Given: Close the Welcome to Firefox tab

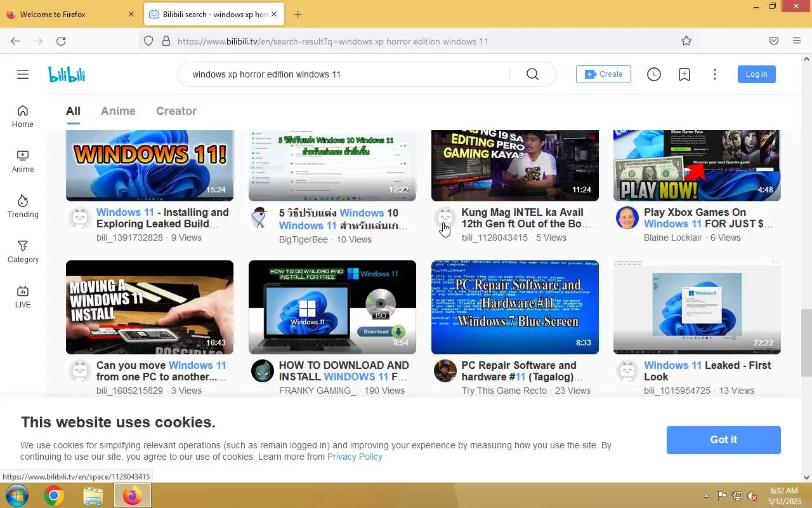Looking at the screenshot, I should point(131,14).
